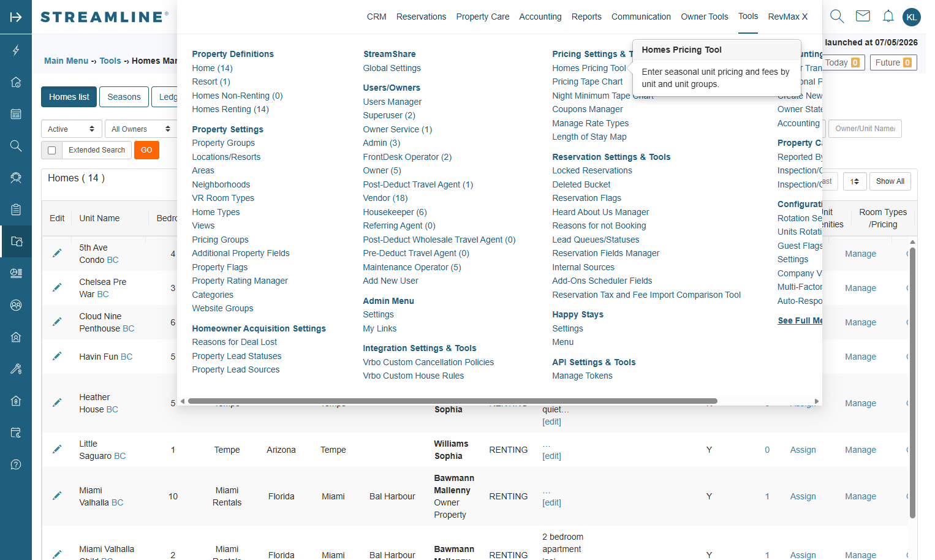Click the homes table vertical scrollbar

click(x=912, y=383)
